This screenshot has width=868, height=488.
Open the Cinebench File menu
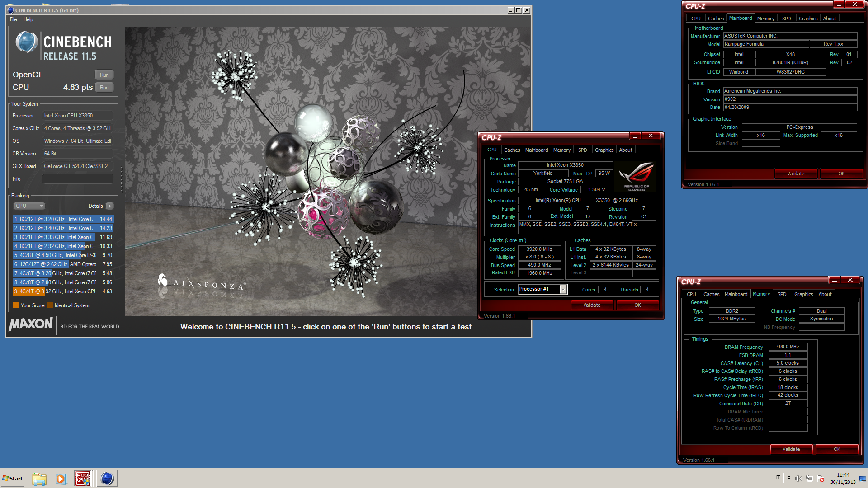[14, 19]
